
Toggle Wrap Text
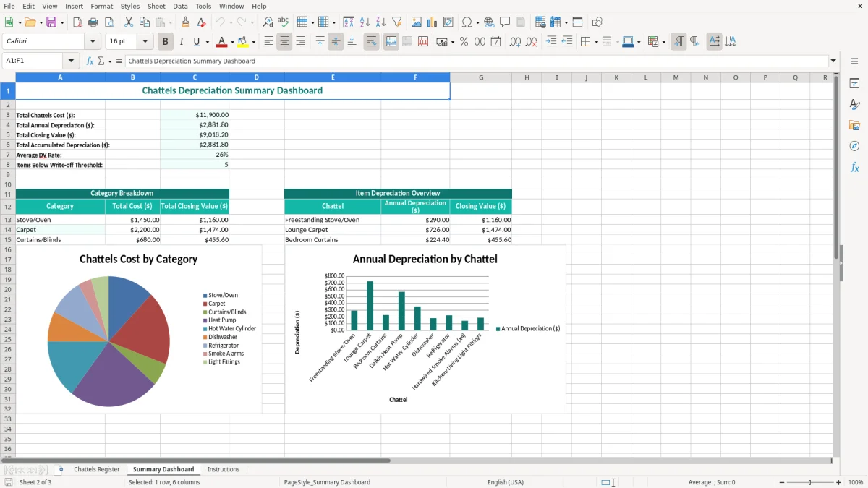coord(371,42)
